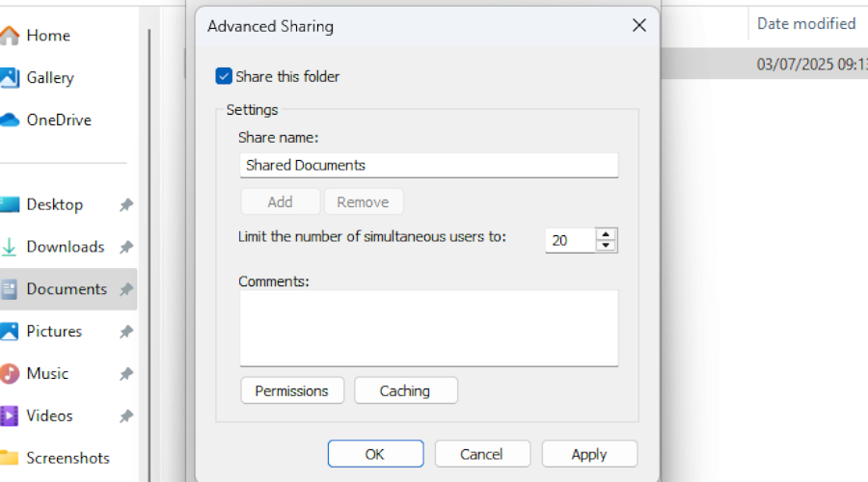This screenshot has height=482, width=868.
Task: Open OneDrive in the sidebar
Action: click(x=59, y=120)
